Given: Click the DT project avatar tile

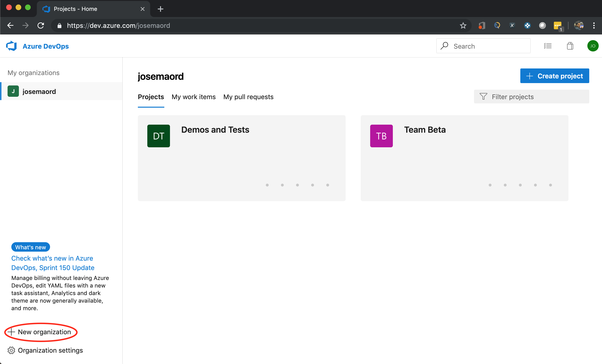Looking at the screenshot, I should point(158,136).
